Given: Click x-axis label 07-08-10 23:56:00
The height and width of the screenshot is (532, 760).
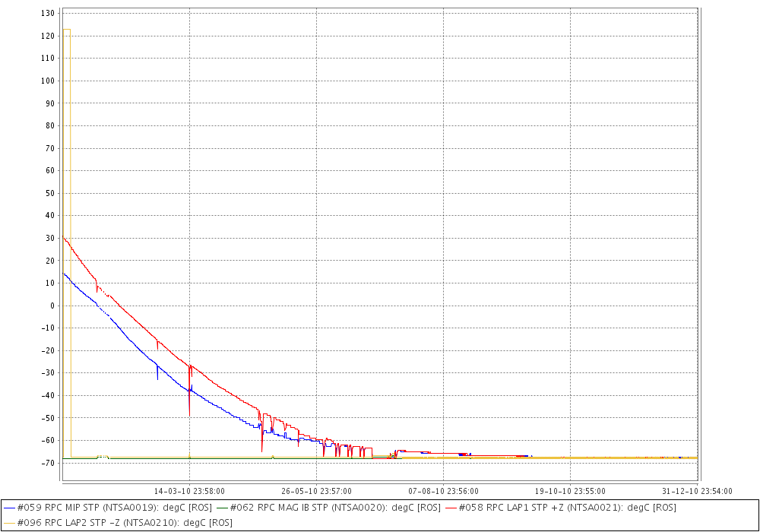Looking at the screenshot, I should pos(444,491).
